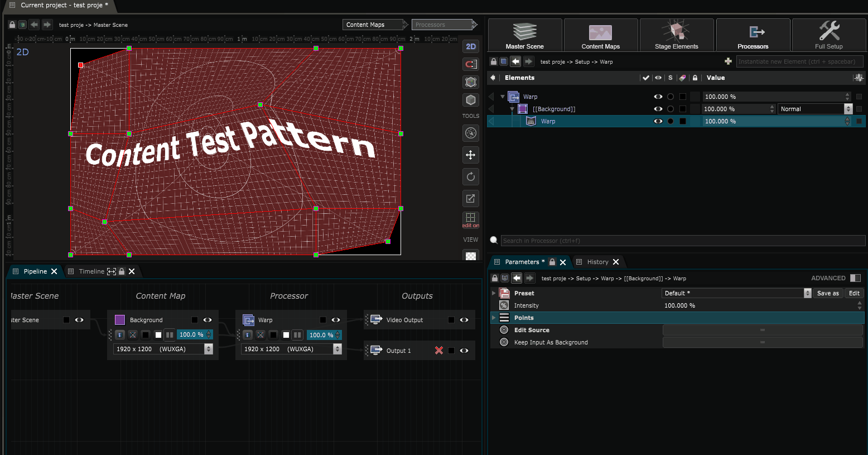Click the Search in Processor field
Screen dimensions: 868x455
tap(682, 241)
